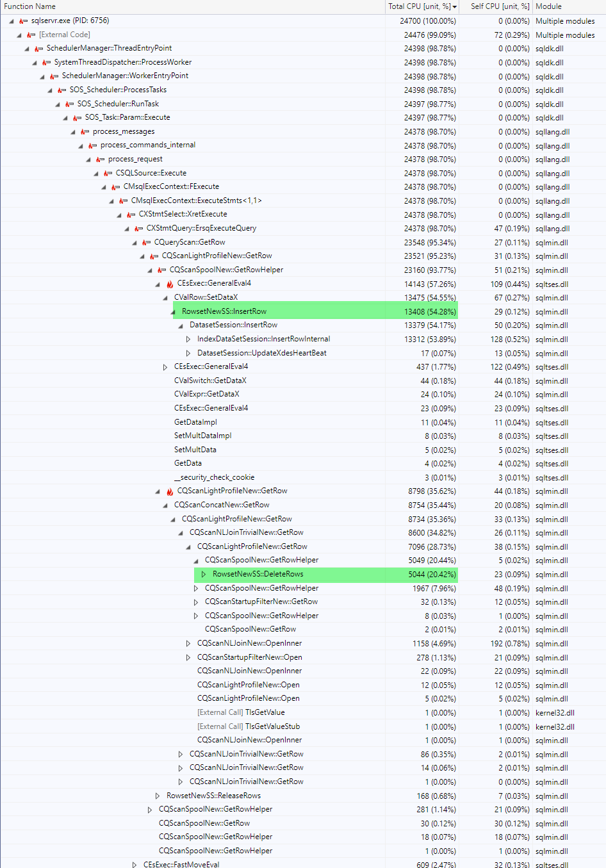
Task: Collapse DatasetSession::InsertRow node
Action: [x=181, y=325]
